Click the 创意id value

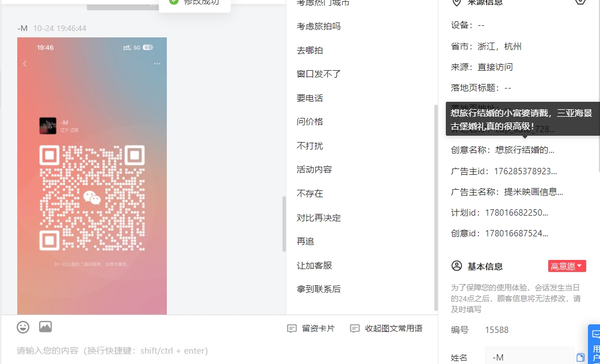tap(517, 233)
